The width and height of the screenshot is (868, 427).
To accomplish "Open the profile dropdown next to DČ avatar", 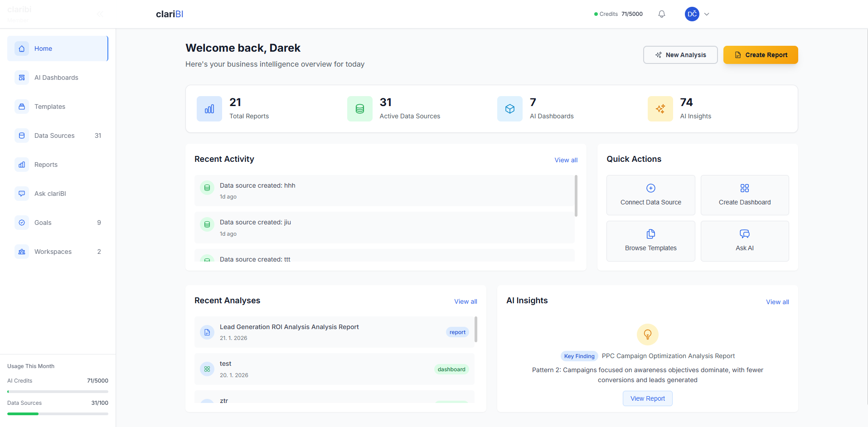I will click(707, 14).
